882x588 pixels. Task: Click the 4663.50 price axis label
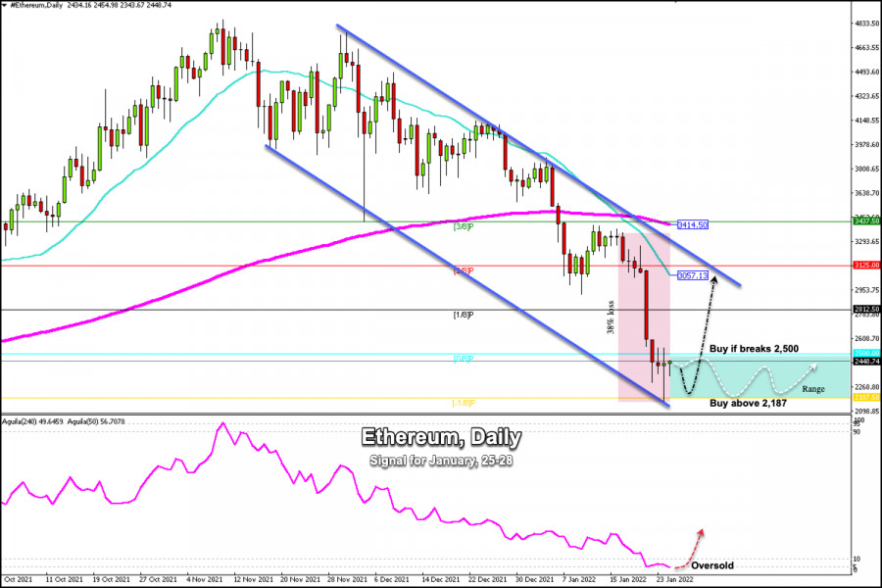click(x=867, y=47)
